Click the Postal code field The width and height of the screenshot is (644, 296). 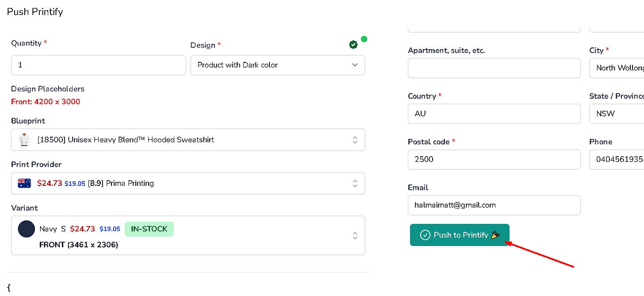tap(494, 159)
